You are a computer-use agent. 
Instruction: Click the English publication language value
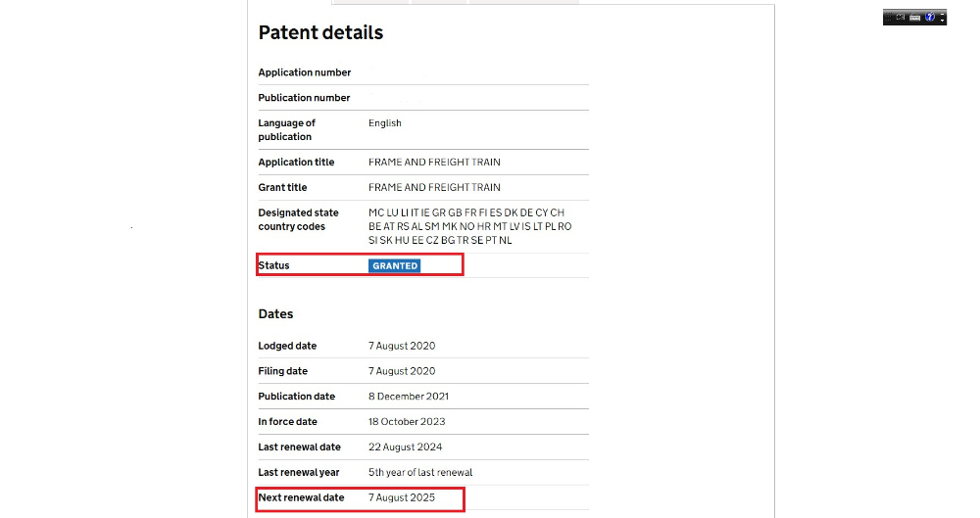pyautogui.click(x=385, y=123)
